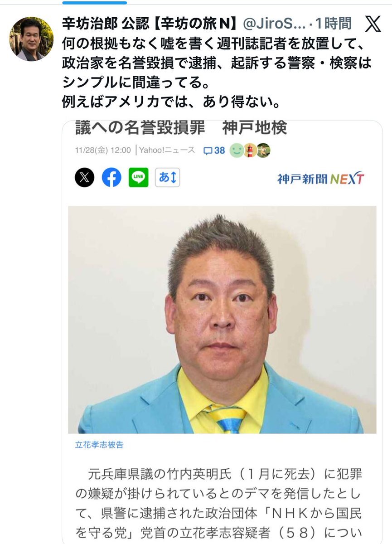Open the 辛坊治郎 profile avatar

click(31, 39)
